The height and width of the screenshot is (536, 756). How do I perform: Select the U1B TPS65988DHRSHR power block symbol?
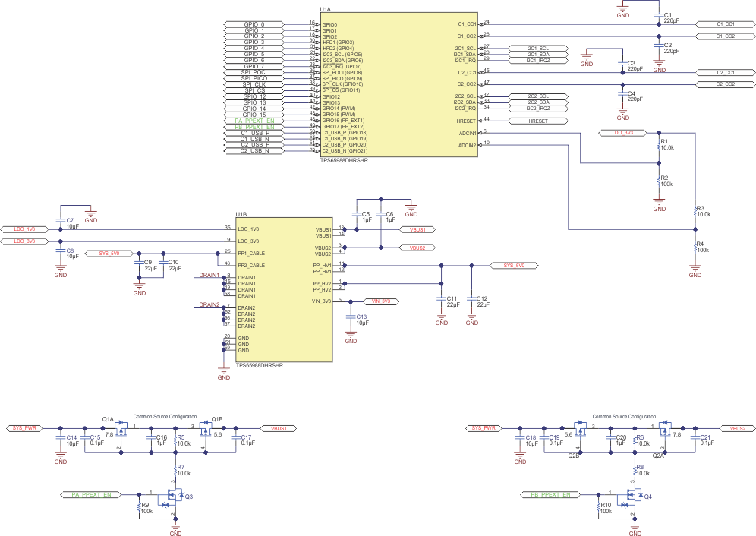(x=285, y=288)
